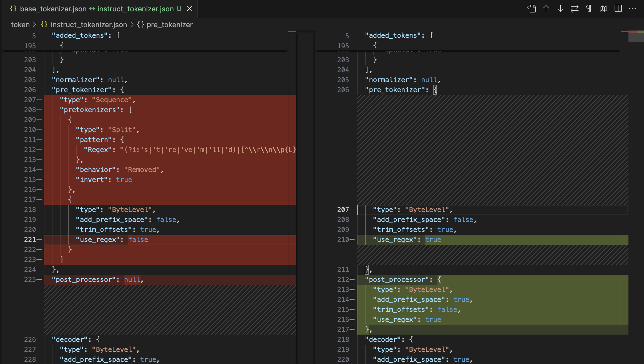Swap the left and right diff sides
Viewport: 644px width, 364px height.
(575, 9)
